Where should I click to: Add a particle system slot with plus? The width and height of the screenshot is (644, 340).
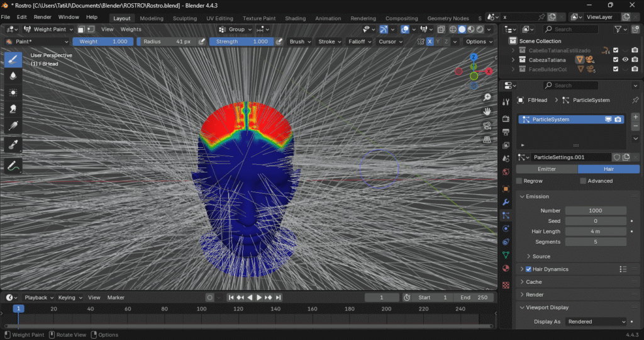point(635,117)
